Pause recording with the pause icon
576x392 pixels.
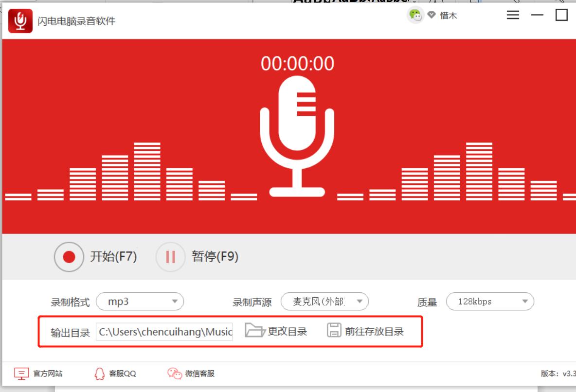pyautogui.click(x=170, y=257)
